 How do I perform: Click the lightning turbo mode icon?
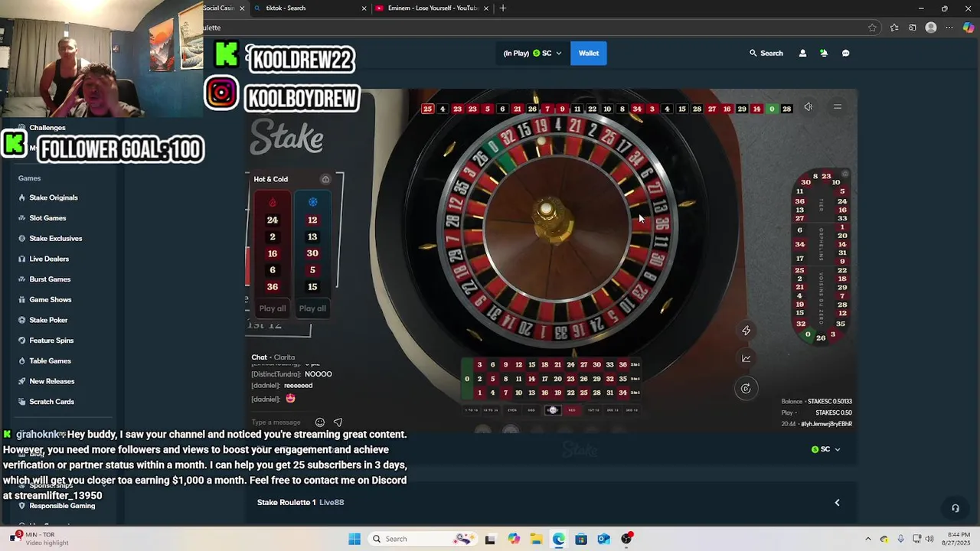(746, 331)
